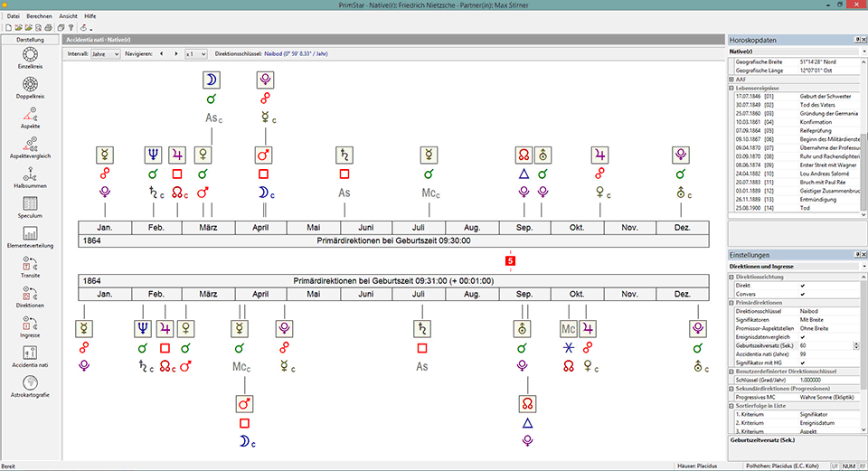
Task: Open the x1 multiplier dropdown
Action: coord(196,54)
